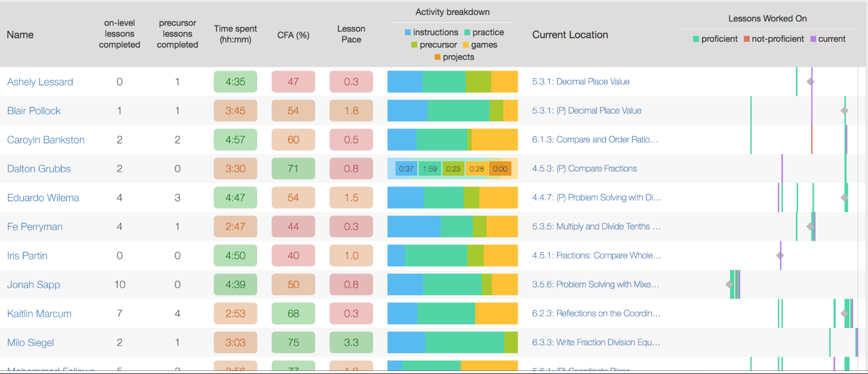Click Kaitlin Marcum's CFA value 68
The height and width of the screenshot is (374, 868).
(293, 314)
